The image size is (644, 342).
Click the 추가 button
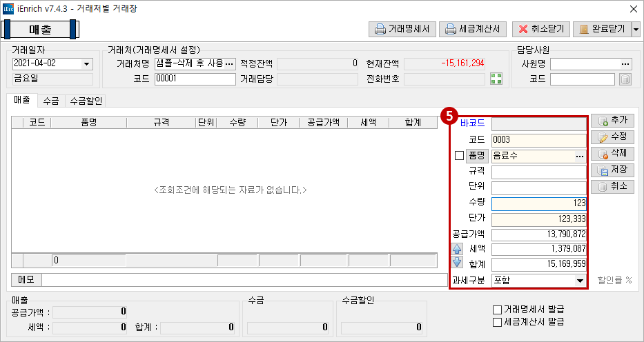612,121
